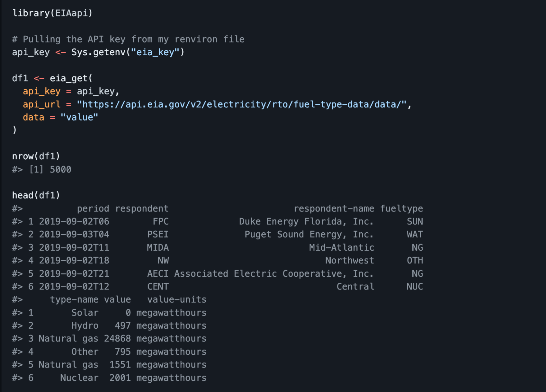This screenshot has width=546, height=392.
Task: Click the library(EIAapi) line
Action: coord(52,13)
